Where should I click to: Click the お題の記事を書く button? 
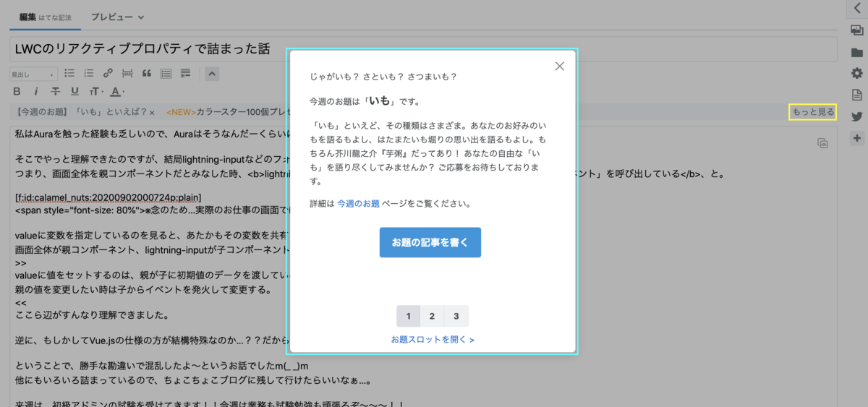(430, 242)
